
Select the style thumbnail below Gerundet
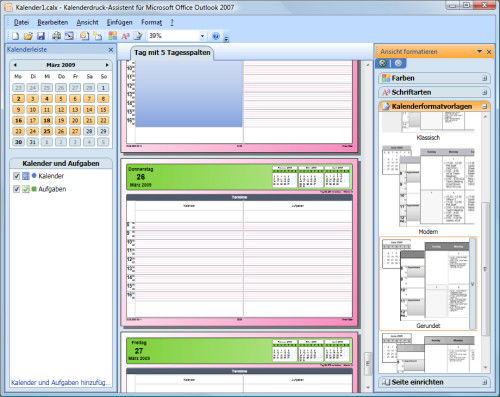(x=428, y=352)
